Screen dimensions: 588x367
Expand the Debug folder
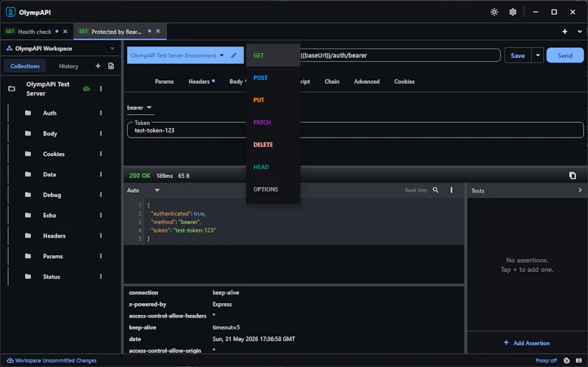(51, 195)
